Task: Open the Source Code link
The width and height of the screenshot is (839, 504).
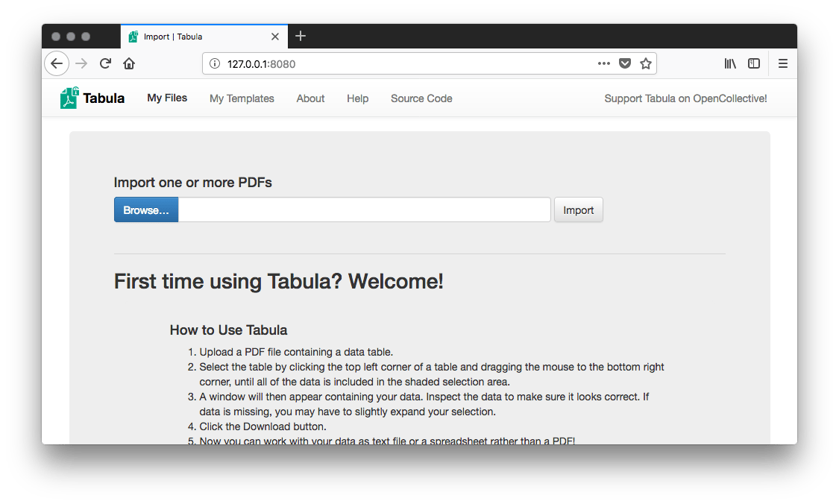Action: coord(421,98)
